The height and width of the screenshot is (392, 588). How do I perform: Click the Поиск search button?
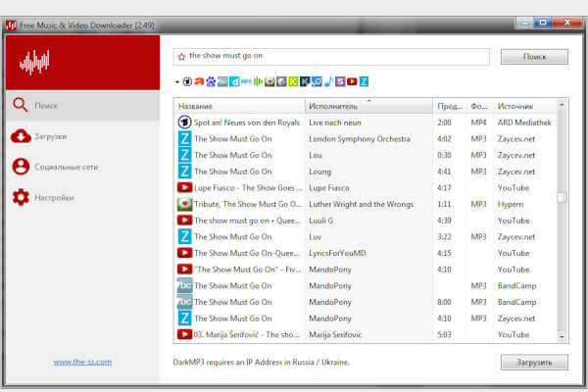tap(534, 57)
